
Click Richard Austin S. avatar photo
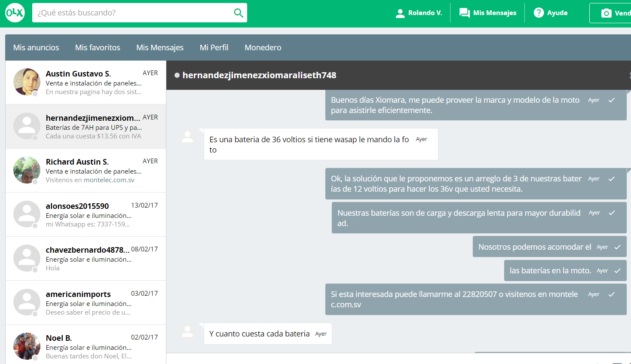coord(27,170)
